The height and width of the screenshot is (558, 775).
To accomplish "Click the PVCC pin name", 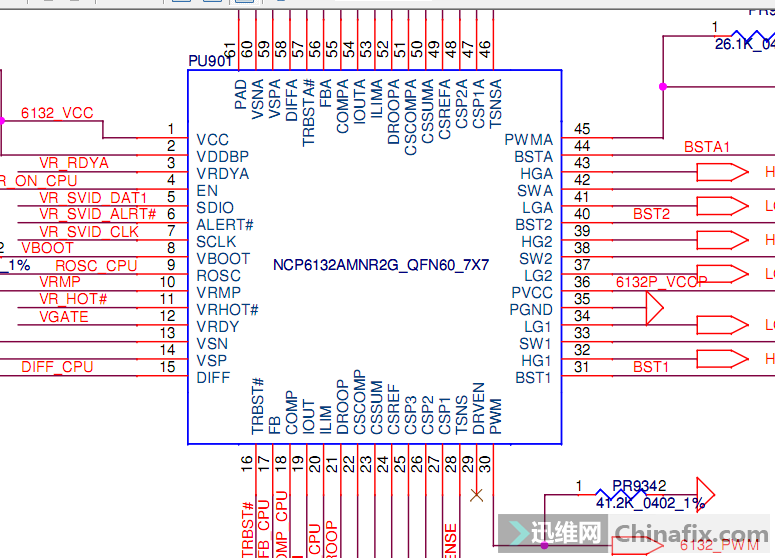I will [x=532, y=293].
